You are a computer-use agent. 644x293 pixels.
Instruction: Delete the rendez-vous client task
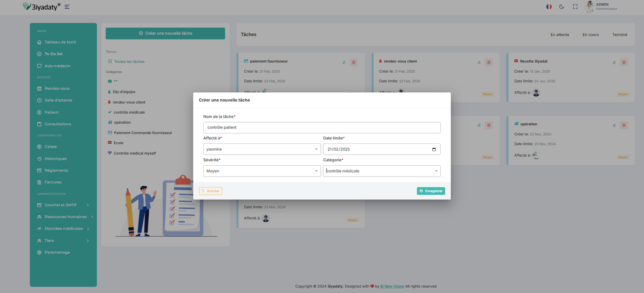489,62
